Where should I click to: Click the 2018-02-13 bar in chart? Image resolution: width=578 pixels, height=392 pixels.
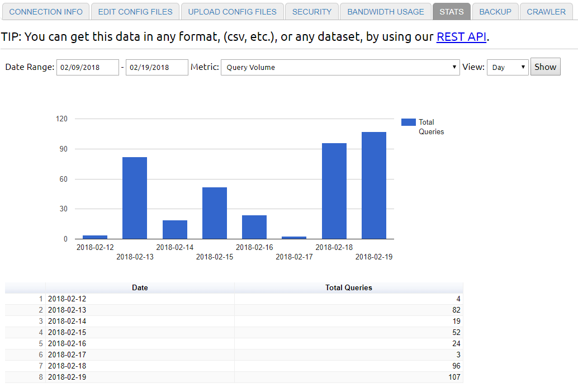coord(135,198)
